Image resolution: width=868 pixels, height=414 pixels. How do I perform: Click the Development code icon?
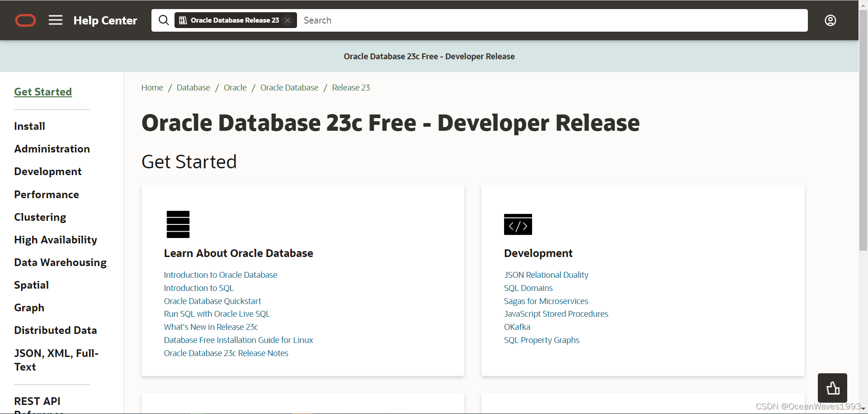point(518,224)
